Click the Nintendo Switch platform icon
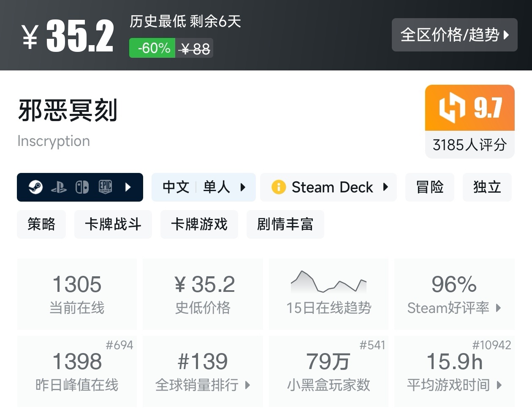The image size is (532, 418). [x=82, y=187]
